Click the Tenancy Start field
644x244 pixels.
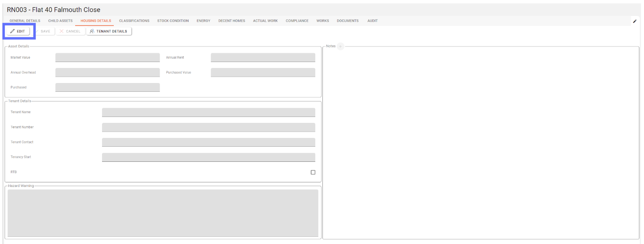pos(208,157)
